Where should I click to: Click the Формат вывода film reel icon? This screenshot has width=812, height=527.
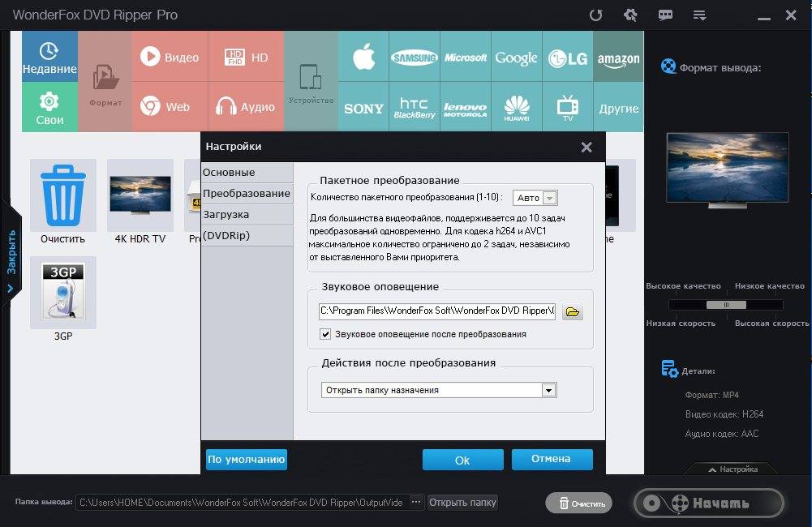click(668, 66)
